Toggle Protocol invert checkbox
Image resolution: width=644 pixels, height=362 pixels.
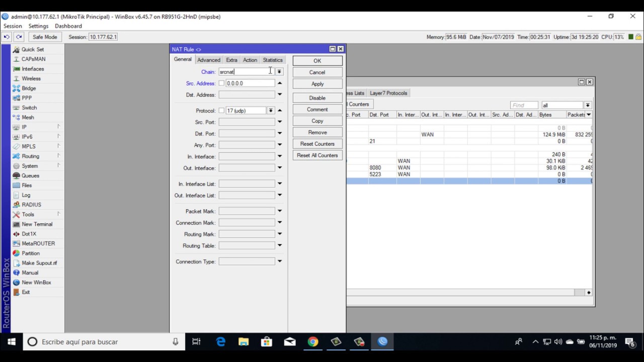coord(221,111)
